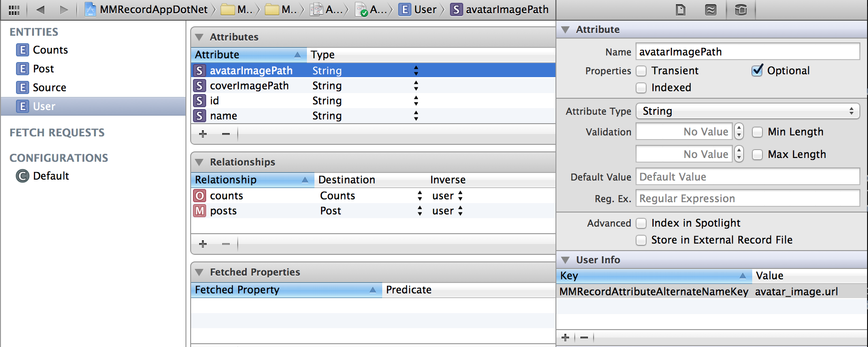Select the coverImagePath attribute row
The height and width of the screenshot is (347, 868).
coord(249,86)
